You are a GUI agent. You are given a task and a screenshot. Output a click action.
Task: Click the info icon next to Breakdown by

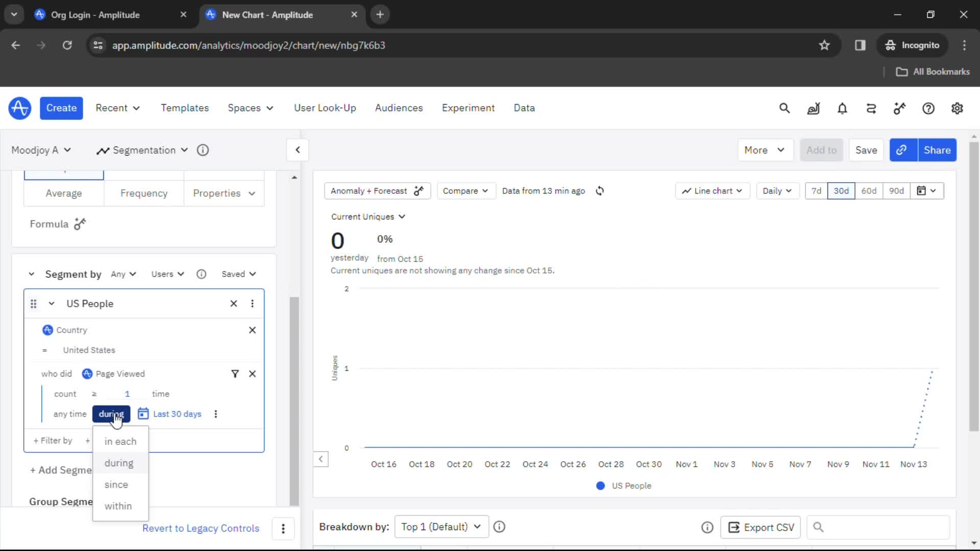coord(499,527)
